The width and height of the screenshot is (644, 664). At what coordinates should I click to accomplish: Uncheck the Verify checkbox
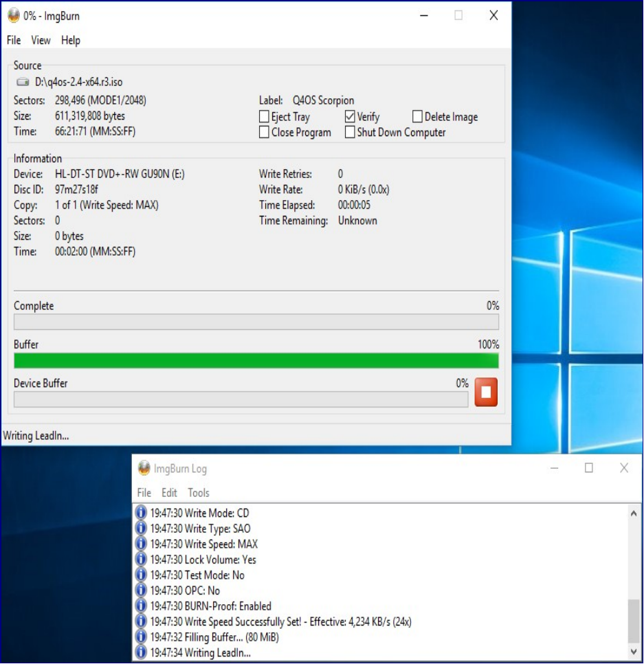350,117
